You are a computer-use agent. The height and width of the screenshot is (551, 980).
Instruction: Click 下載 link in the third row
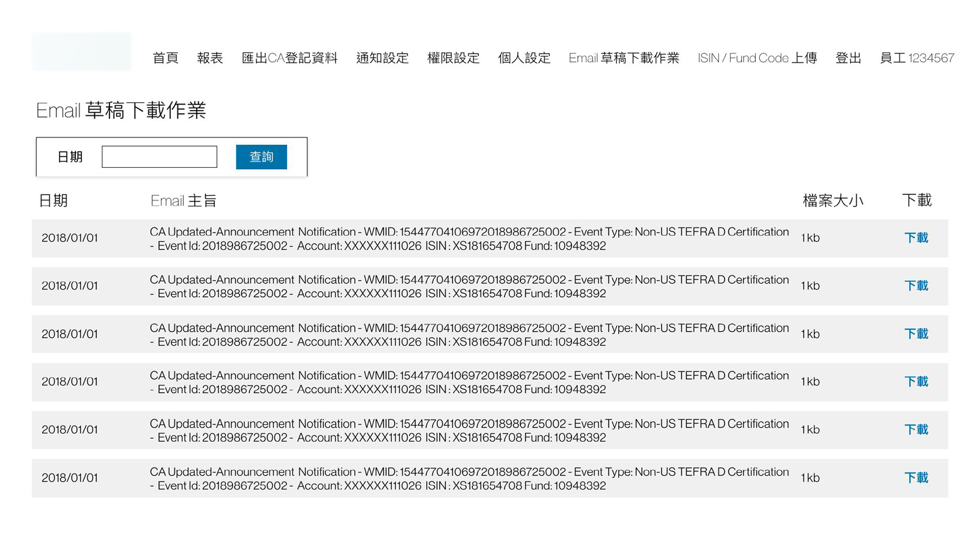pyautogui.click(x=916, y=334)
